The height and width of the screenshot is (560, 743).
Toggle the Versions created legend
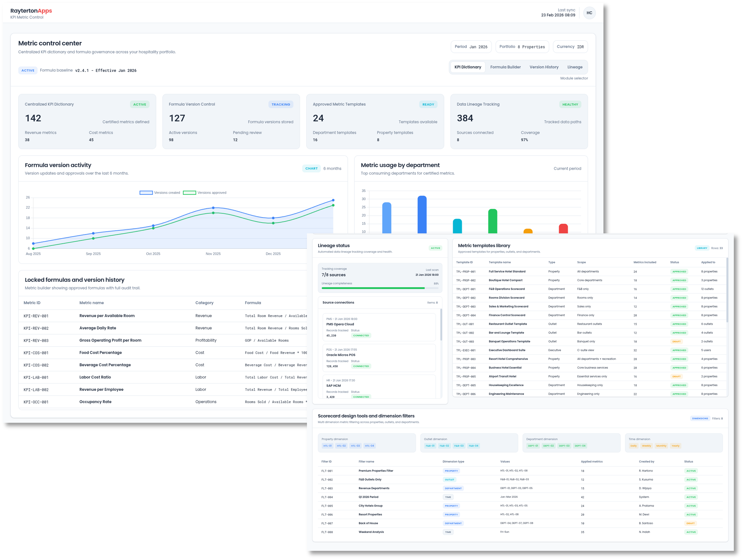click(x=160, y=192)
